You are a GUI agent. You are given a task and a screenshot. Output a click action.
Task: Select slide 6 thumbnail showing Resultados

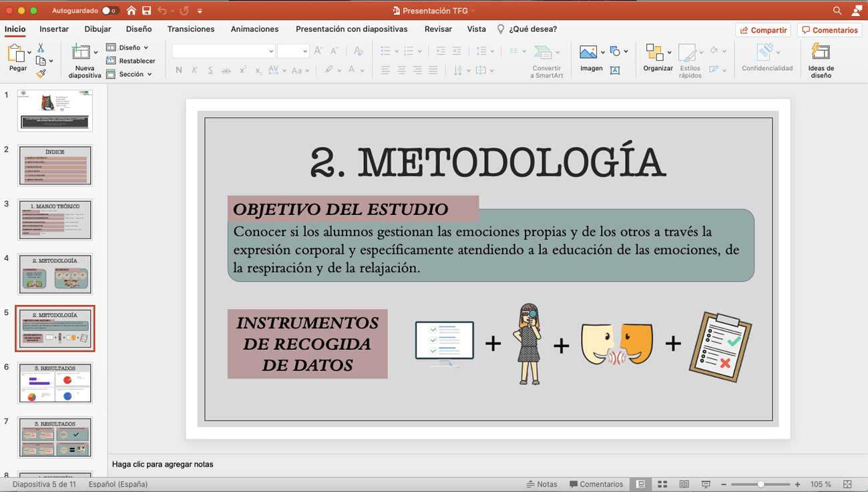[55, 383]
